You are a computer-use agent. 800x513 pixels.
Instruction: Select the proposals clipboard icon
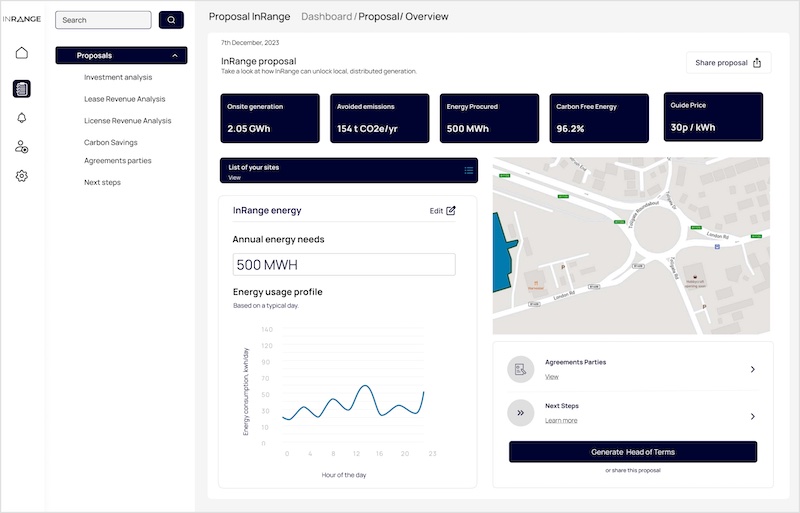tap(21, 89)
